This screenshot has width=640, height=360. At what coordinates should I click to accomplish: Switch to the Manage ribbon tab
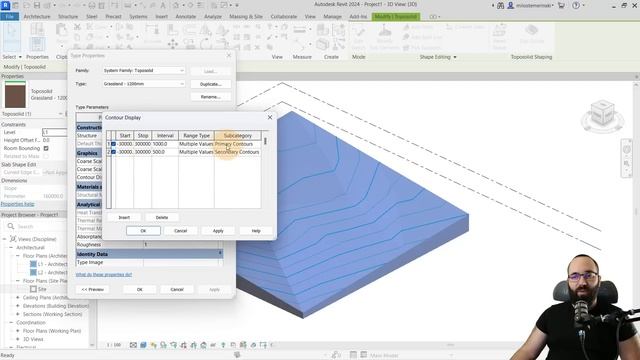[x=332, y=17]
